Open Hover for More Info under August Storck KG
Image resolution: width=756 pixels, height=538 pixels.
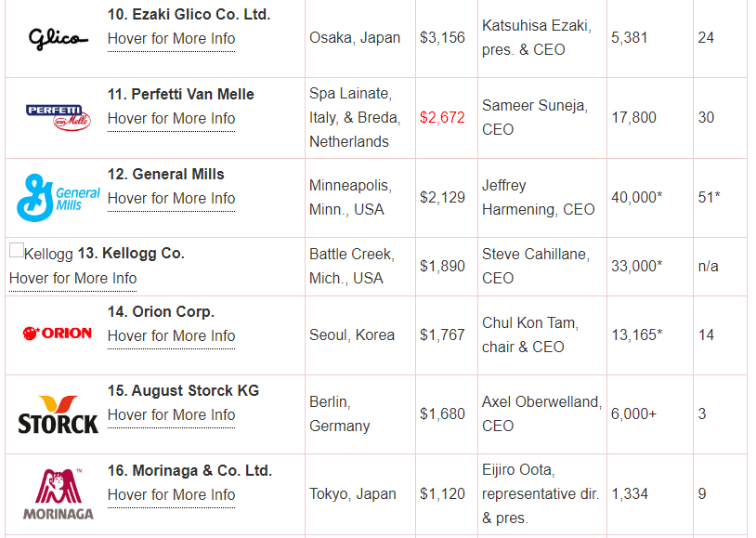[171, 415]
